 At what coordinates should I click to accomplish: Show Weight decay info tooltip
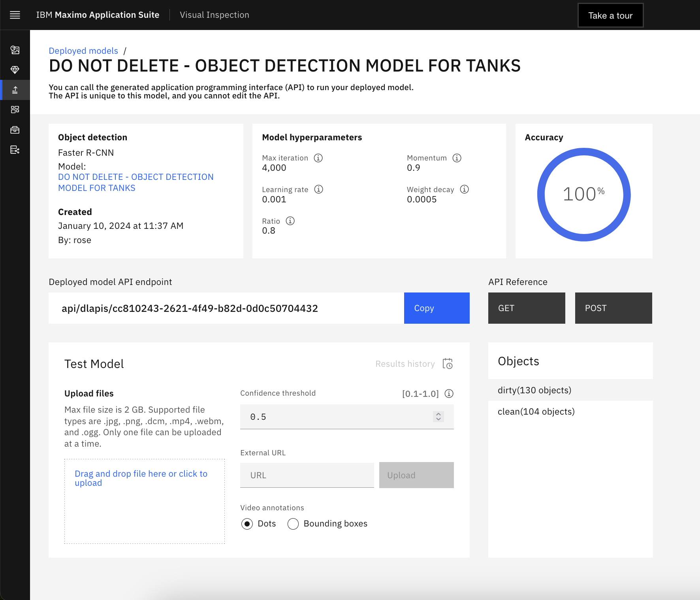[x=465, y=189]
